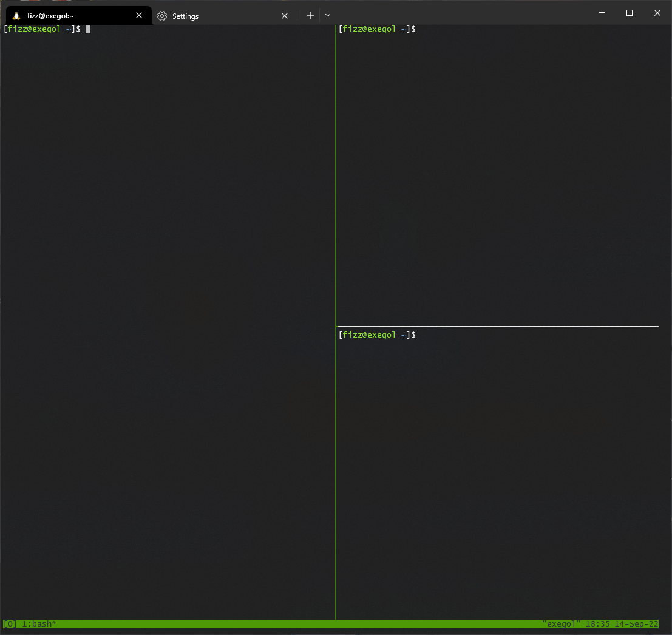The image size is (672, 635).
Task: Click the 18:35 time in status bar
Action: pyautogui.click(x=597, y=624)
